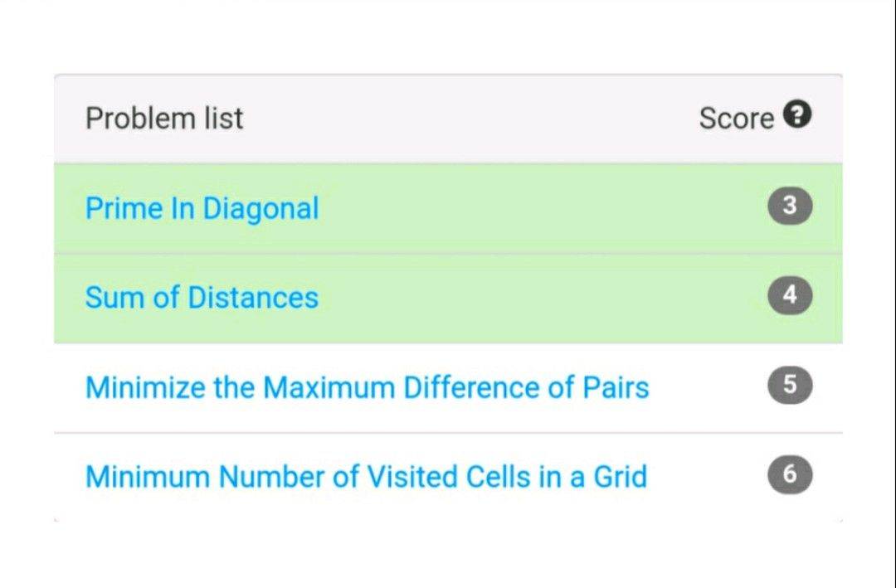Open Minimum Number of Visited Cells in a Grid
Screen dimensions: 896x588
367,477
